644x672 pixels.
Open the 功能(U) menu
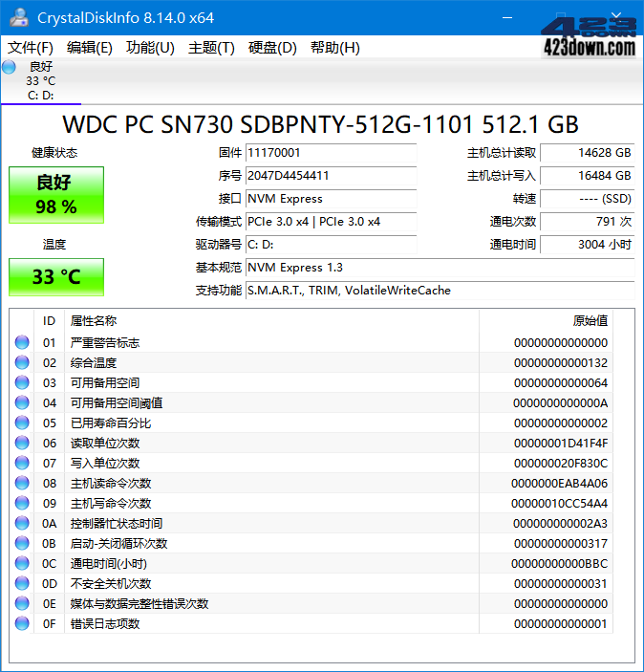click(x=150, y=48)
